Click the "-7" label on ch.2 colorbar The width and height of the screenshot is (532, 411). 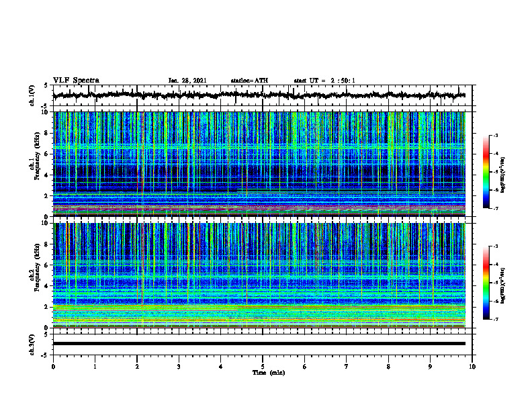coord(496,320)
